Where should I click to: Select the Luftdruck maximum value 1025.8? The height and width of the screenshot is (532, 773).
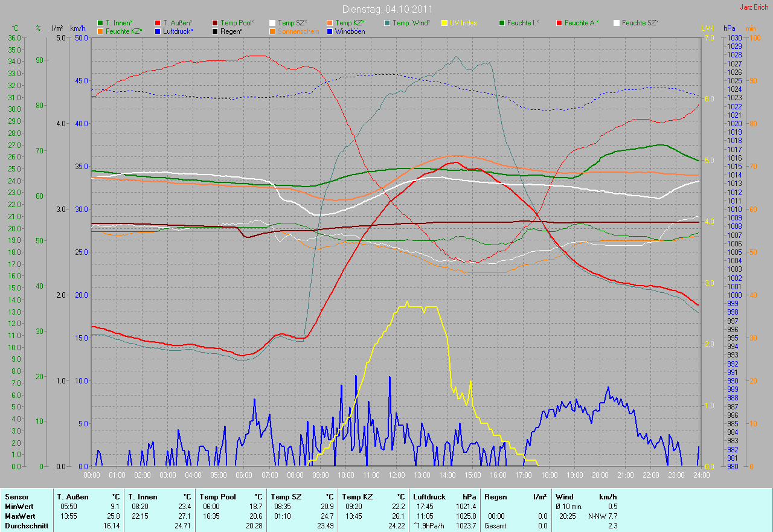click(466, 516)
